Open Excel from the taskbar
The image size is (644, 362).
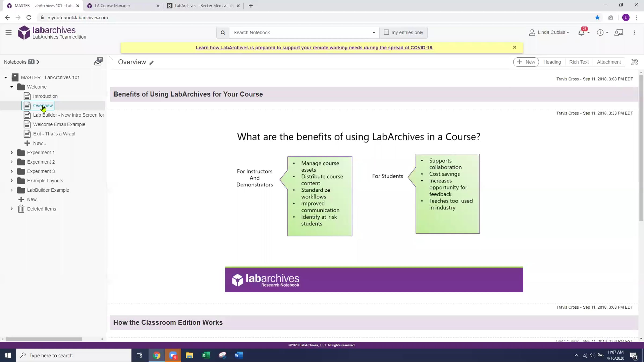[x=206, y=355]
